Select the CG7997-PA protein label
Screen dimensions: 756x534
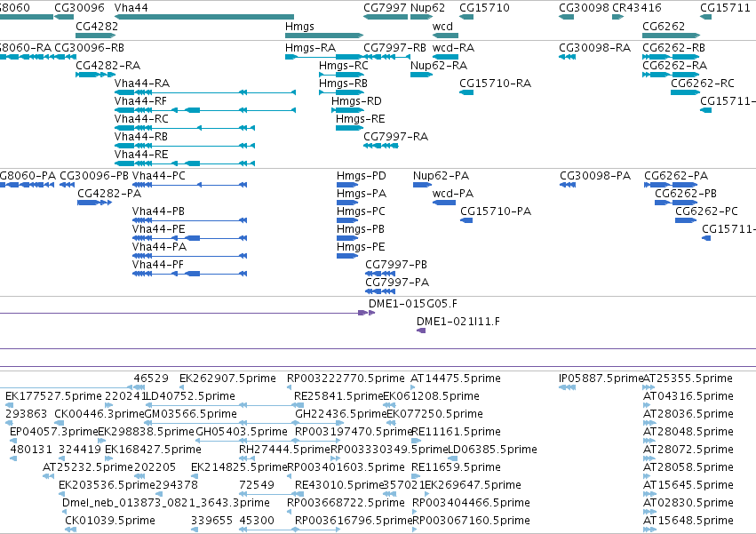[x=397, y=283]
